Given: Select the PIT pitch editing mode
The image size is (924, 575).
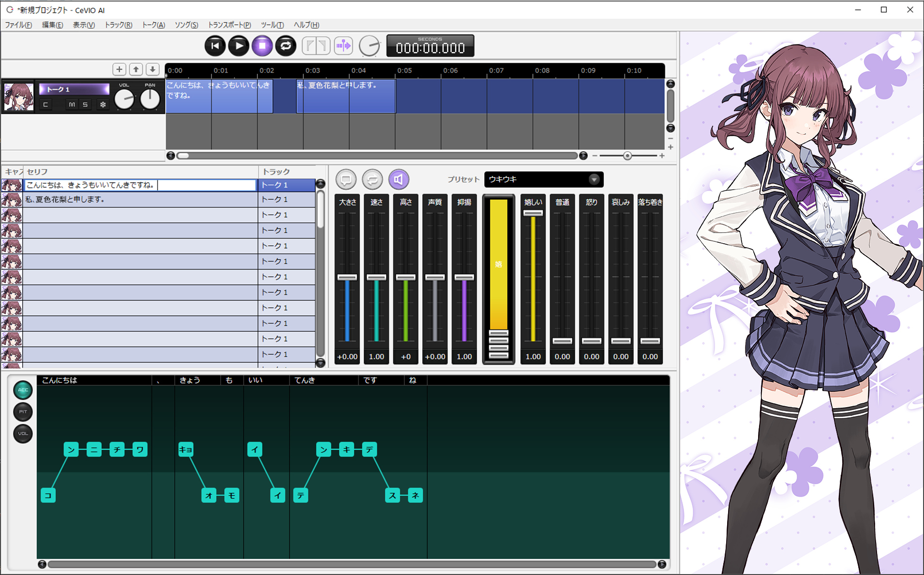Looking at the screenshot, I should pyautogui.click(x=23, y=412).
